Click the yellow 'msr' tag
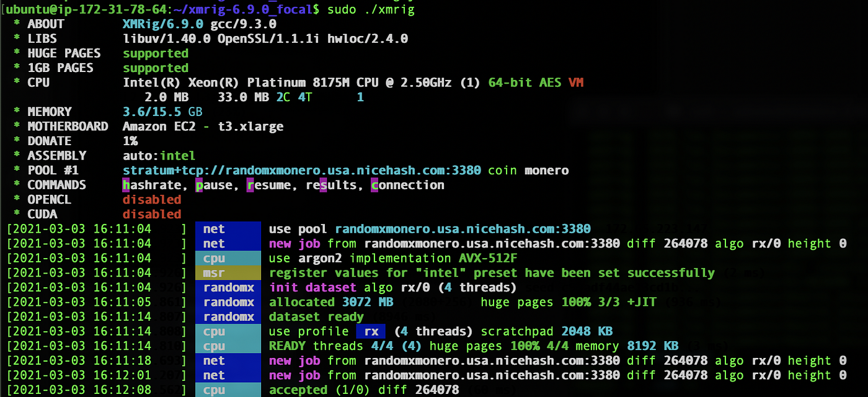 tap(228, 273)
